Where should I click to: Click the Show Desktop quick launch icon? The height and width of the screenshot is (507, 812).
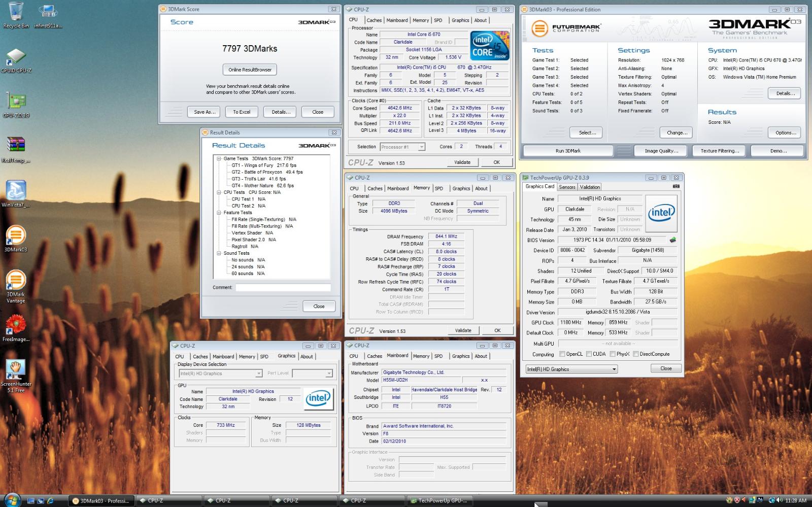coord(30,500)
